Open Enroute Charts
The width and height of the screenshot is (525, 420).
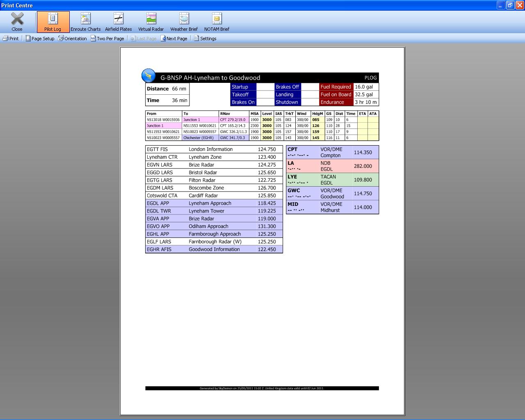click(x=85, y=19)
